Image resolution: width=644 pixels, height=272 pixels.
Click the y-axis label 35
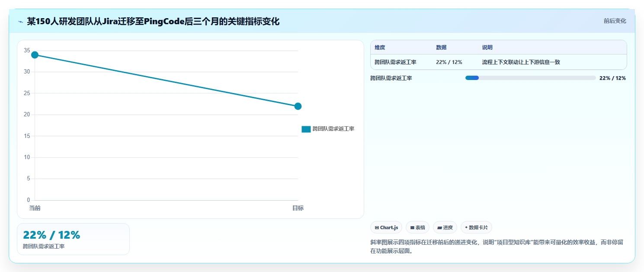(27, 51)
